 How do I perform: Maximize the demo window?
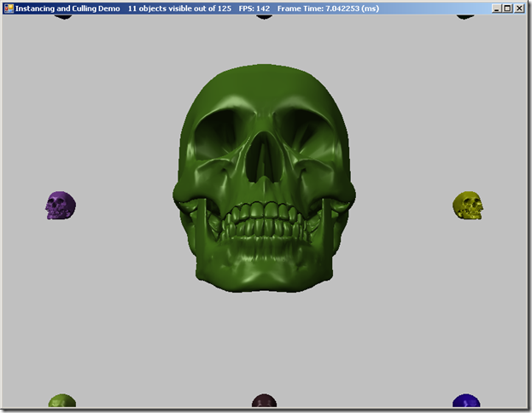507,9
